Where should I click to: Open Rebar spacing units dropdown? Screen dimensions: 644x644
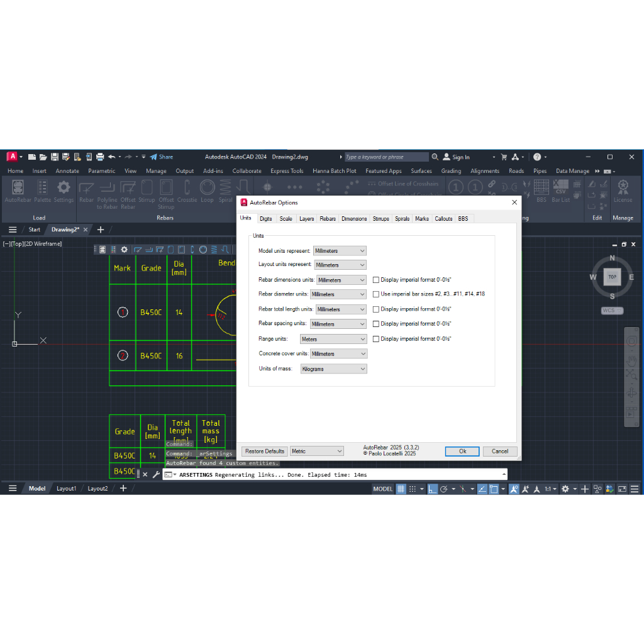[338, 324]
